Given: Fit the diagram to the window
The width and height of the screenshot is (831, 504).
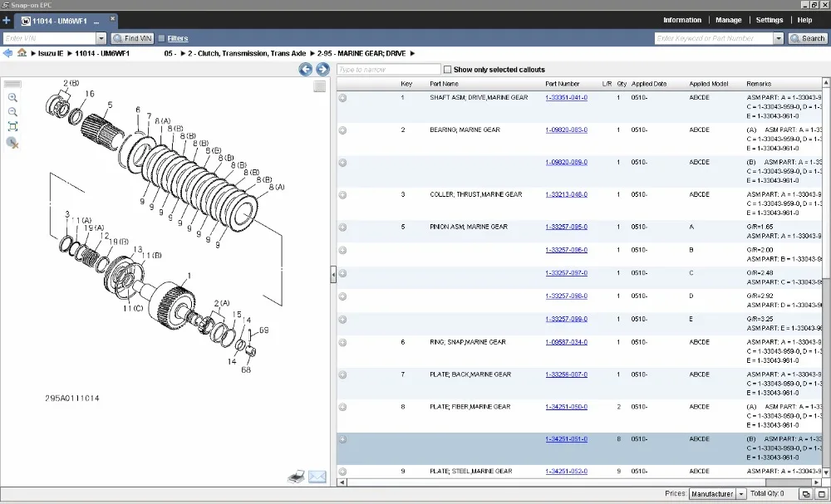Looking at the screenshot, I should [12, 126].
